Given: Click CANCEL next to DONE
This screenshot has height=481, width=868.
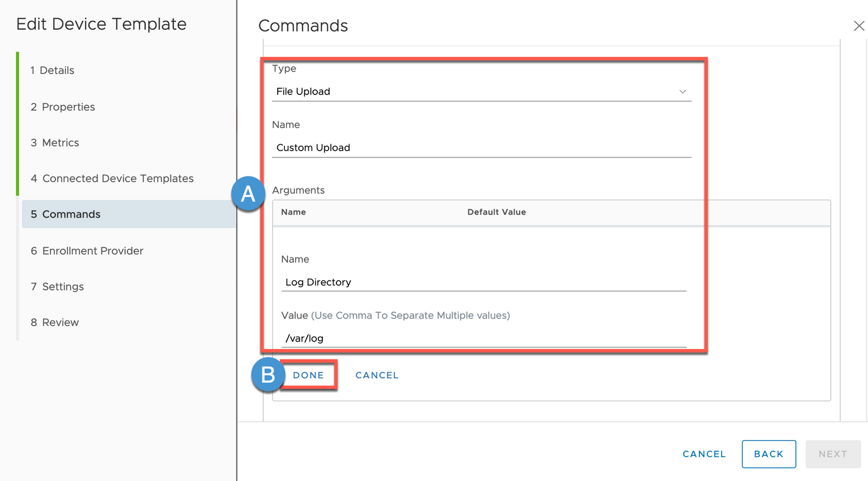Looking at the screenshot, I should click(377, 375).
